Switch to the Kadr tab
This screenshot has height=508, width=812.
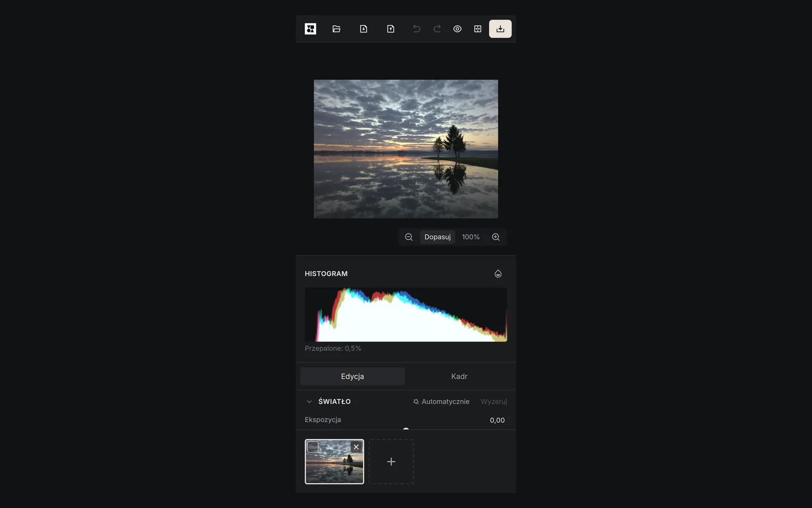(459, 376)
